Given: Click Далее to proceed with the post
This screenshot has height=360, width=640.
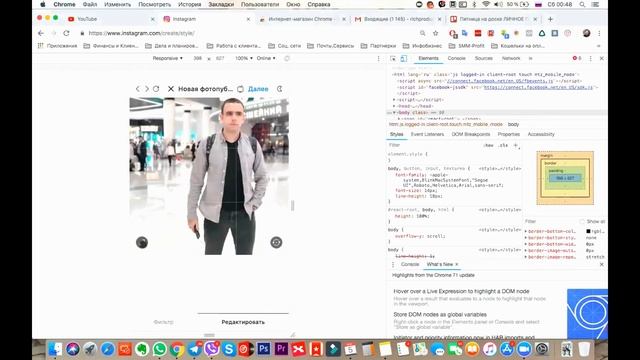Looking at the screenshot, I should (258, 89).
